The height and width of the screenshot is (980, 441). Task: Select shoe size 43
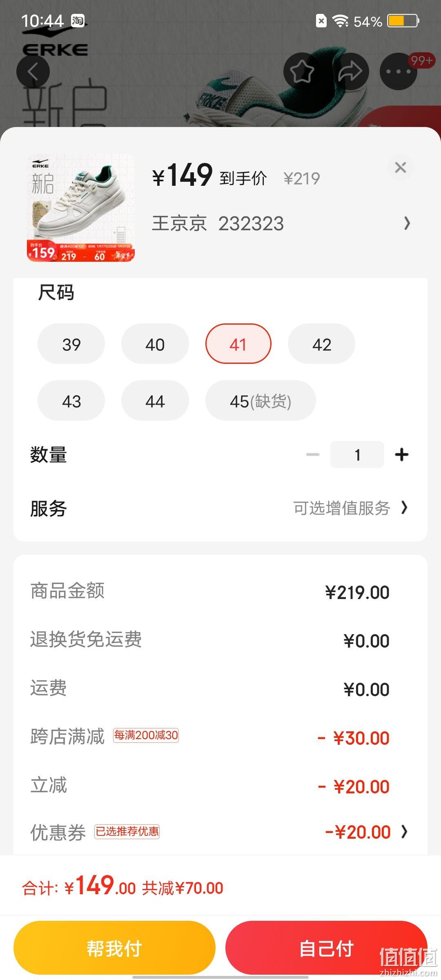point(71,401)
